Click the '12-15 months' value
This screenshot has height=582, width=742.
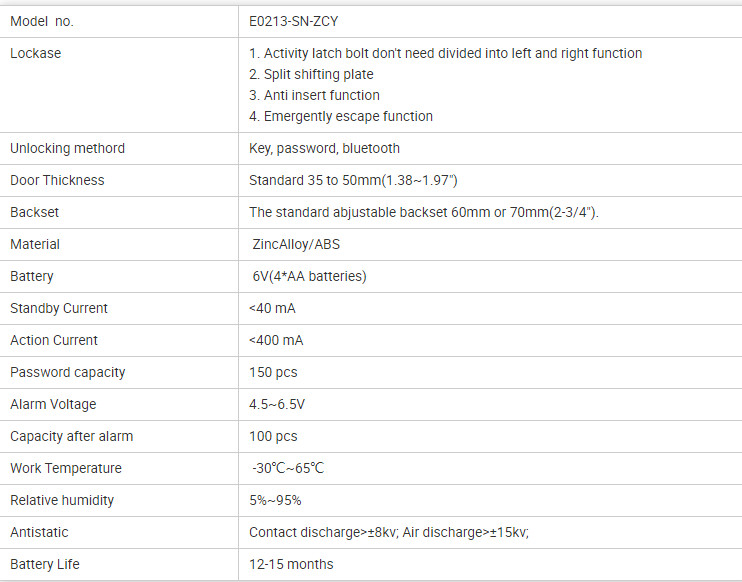291,564
